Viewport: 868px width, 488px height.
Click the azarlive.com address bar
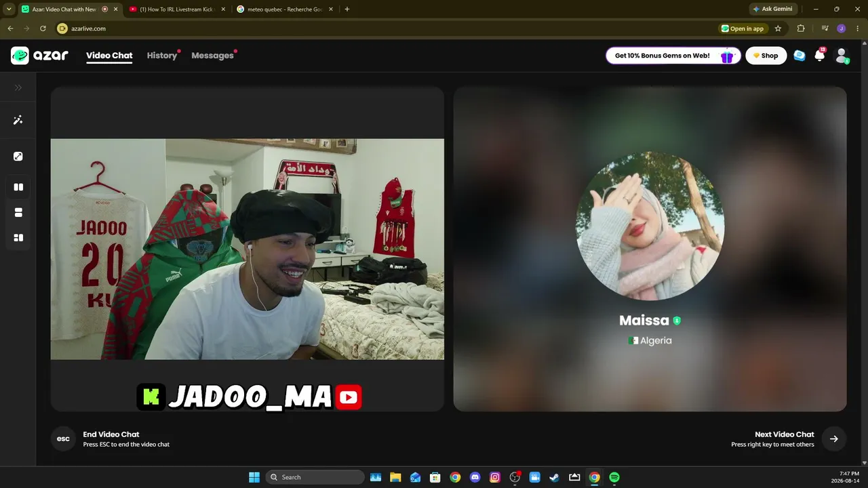(387, 28)
